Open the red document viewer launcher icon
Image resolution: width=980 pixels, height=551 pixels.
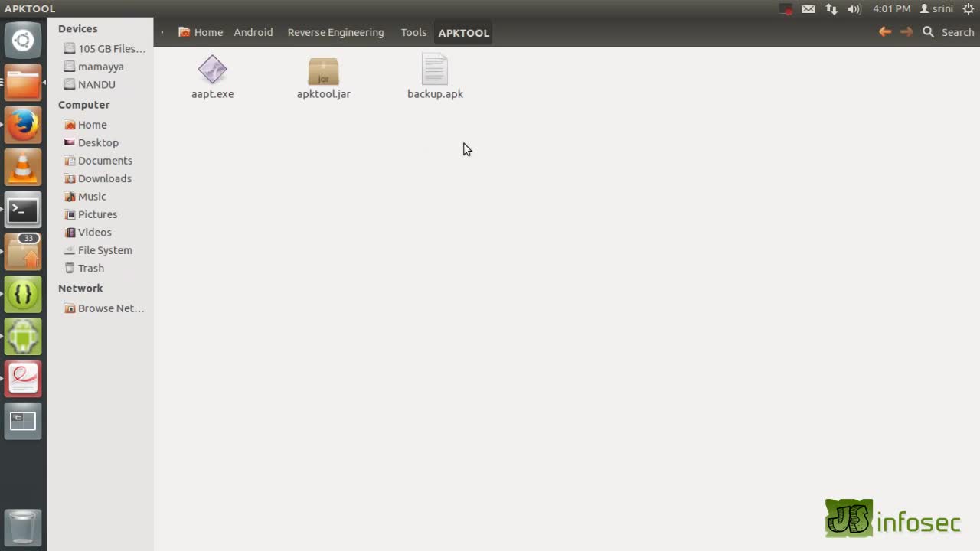point(23,378)
